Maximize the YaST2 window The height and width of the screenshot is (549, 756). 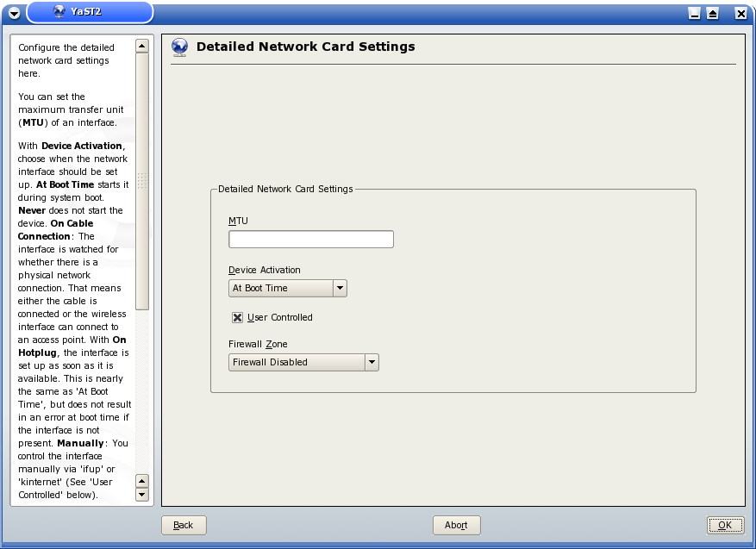713,13
